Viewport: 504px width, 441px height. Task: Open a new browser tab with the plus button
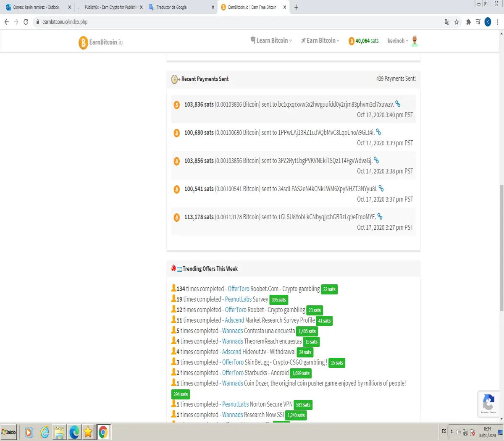point(296,7)
